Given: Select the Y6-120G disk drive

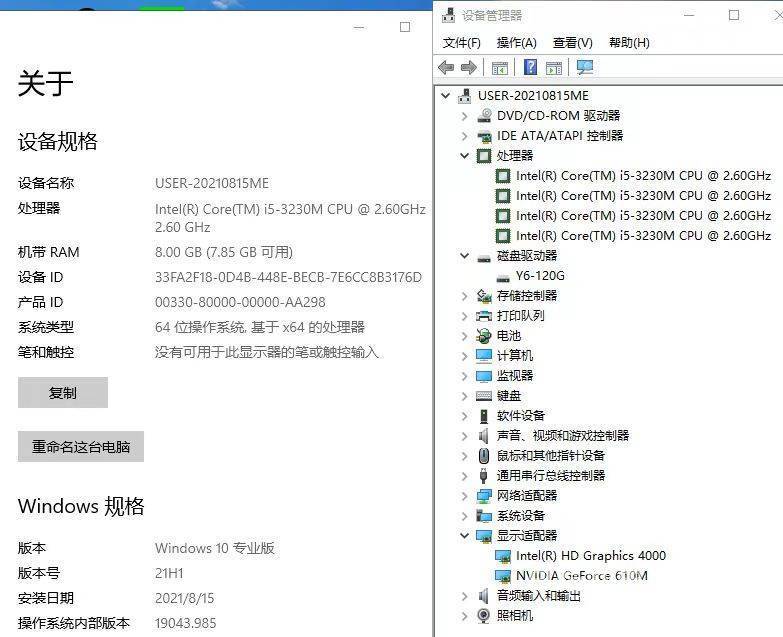Looking at the screenshot, I should click(540, 276).
